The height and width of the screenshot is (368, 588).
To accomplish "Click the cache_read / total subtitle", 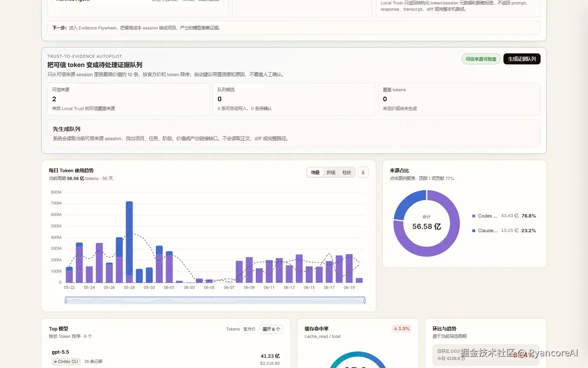I will (322, 336).
